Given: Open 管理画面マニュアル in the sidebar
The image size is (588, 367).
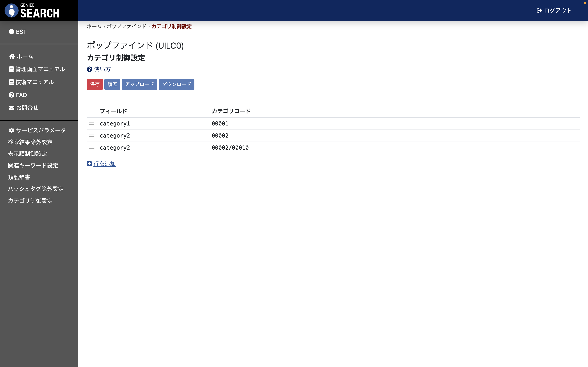Looking at the screenshot, I should (x=40, y=69).
